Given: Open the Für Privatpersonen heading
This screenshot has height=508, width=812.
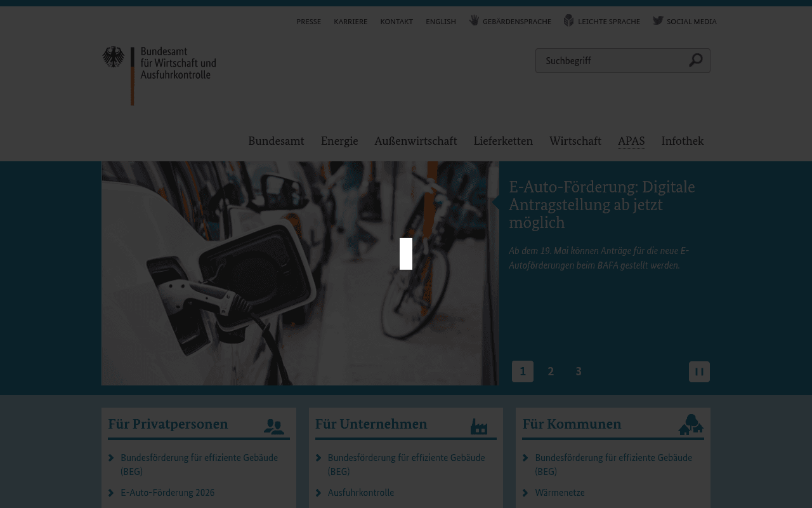Looking at the screenshot, I should pyautogui.click(x=168, y=424).
